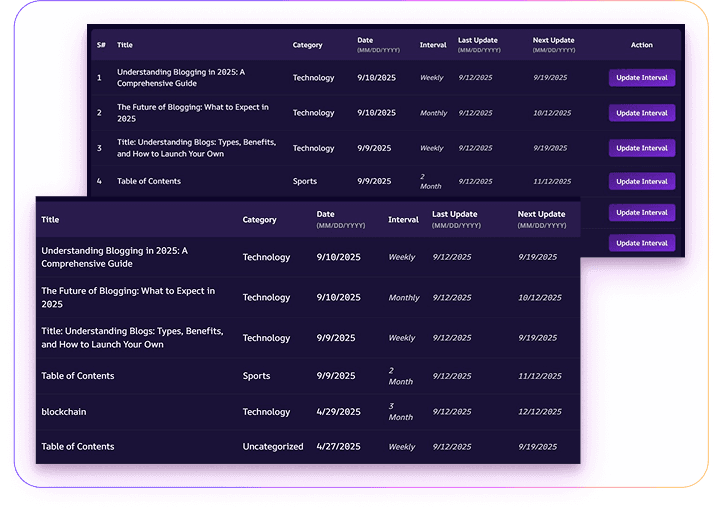The image size is (721, 512).
Task: Click the 3 Month interval cell
Action: pos(401,412)
